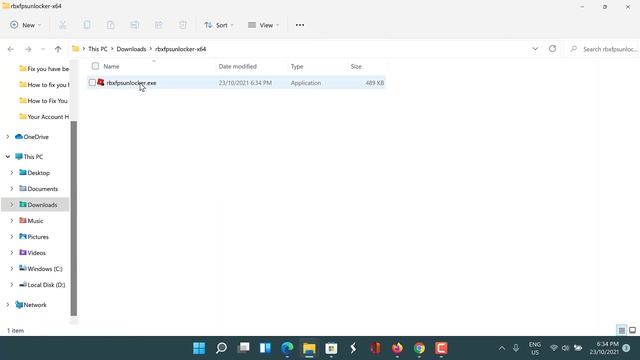Open the Wi-Fi network tray icon

pos(553,348)
